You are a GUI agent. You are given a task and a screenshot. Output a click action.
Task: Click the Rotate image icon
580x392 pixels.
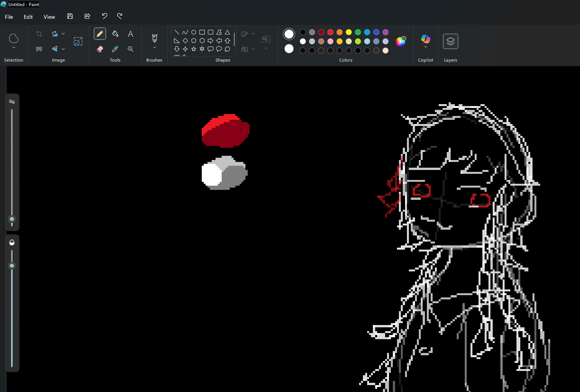(55, 34)
